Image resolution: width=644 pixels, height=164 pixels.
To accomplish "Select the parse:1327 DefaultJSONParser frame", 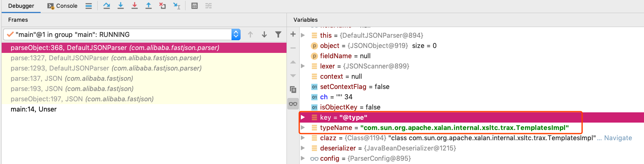I will click(106, 58).
